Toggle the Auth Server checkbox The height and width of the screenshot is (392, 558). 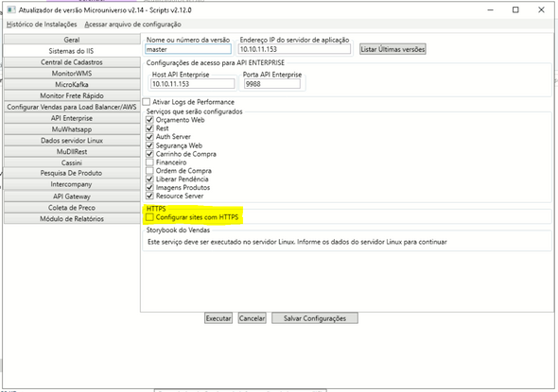coord(149,137)
